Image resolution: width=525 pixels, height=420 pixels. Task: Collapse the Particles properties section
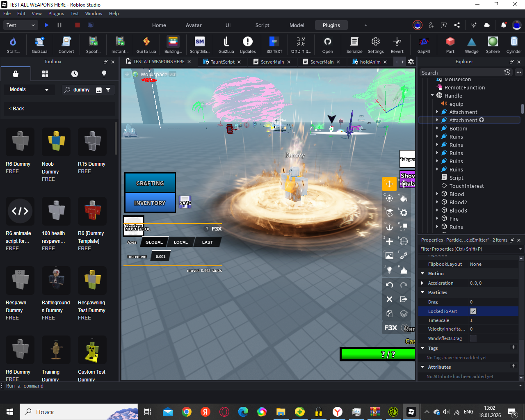423,292
